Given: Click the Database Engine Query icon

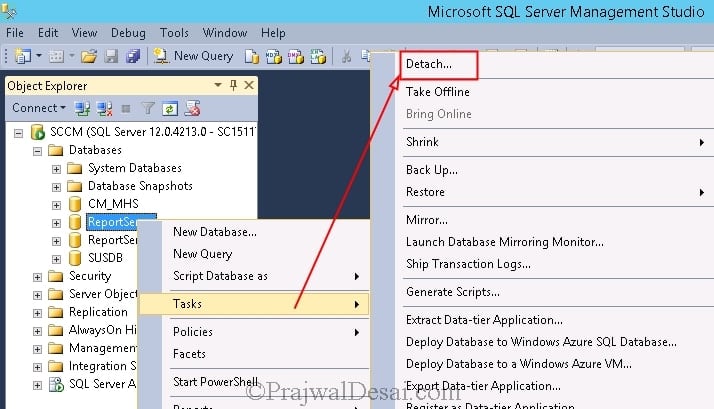Looking at the screenshot, I should coord(251,56).
